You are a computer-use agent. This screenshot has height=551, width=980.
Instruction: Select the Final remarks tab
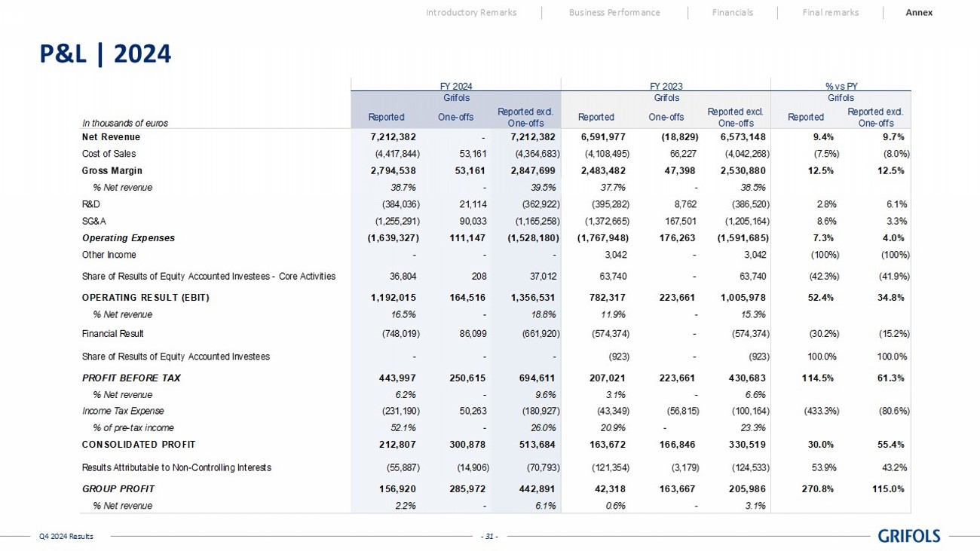(830, 12)
